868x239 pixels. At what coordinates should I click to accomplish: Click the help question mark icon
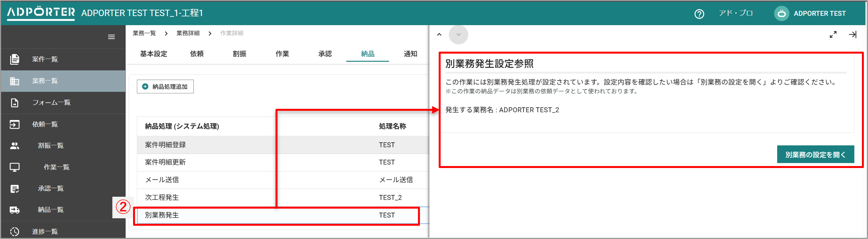(699, 14)
